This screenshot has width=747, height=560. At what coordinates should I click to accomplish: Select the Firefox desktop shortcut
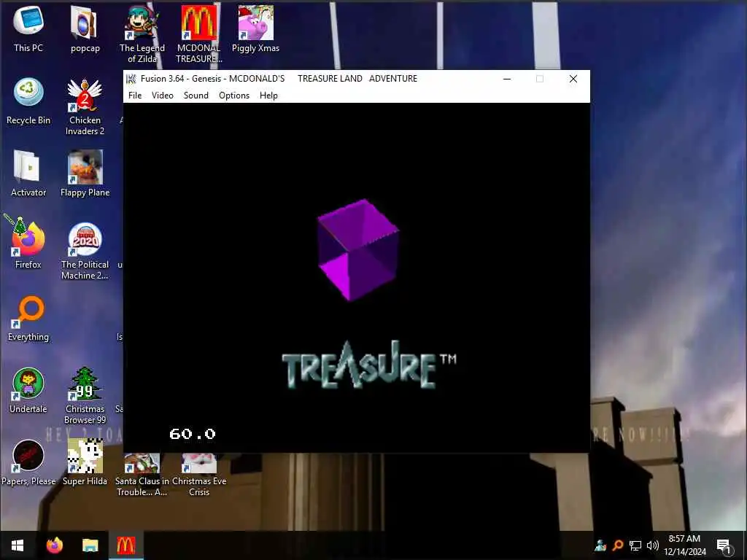(x=28, y=245)
